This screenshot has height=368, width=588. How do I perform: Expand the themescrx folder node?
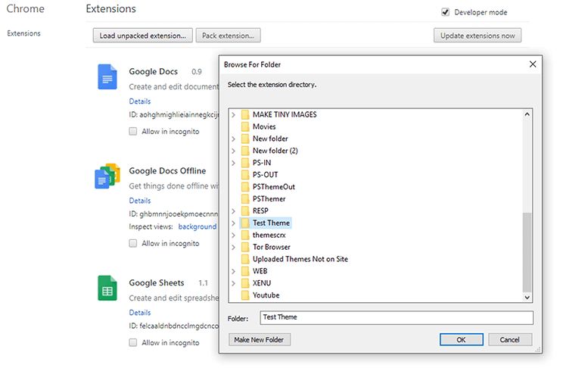[x=234, y=235]
